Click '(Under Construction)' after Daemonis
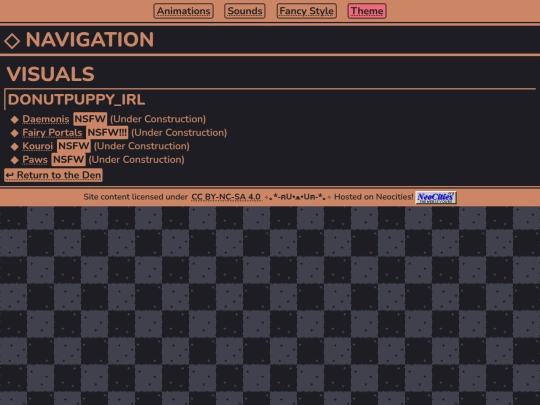Screen dimensions: 540x405 click(x=158, y=119)
